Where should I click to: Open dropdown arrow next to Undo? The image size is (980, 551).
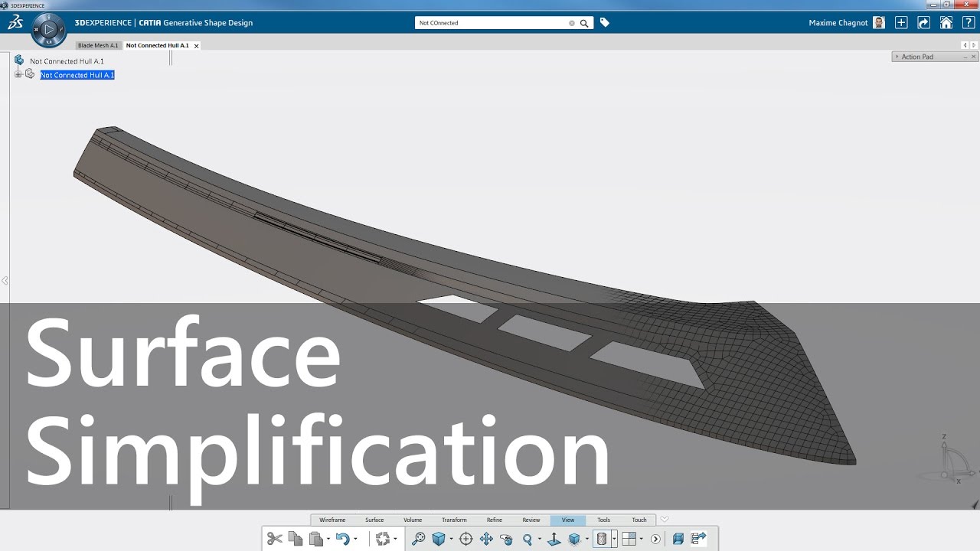[355, 539]
